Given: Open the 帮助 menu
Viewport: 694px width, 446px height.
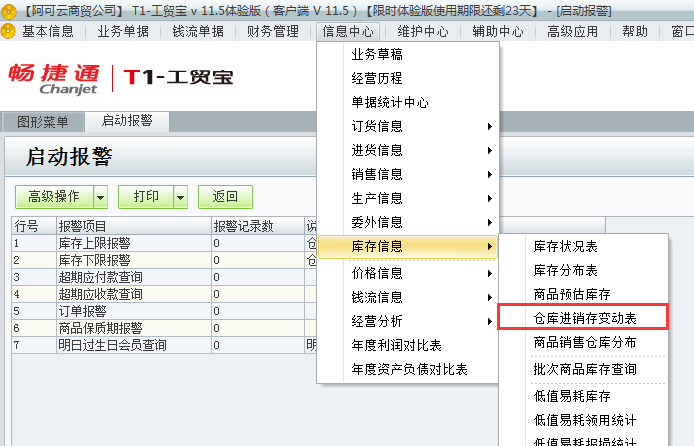Looking at the screenshot, I should (x=635, y=31).
